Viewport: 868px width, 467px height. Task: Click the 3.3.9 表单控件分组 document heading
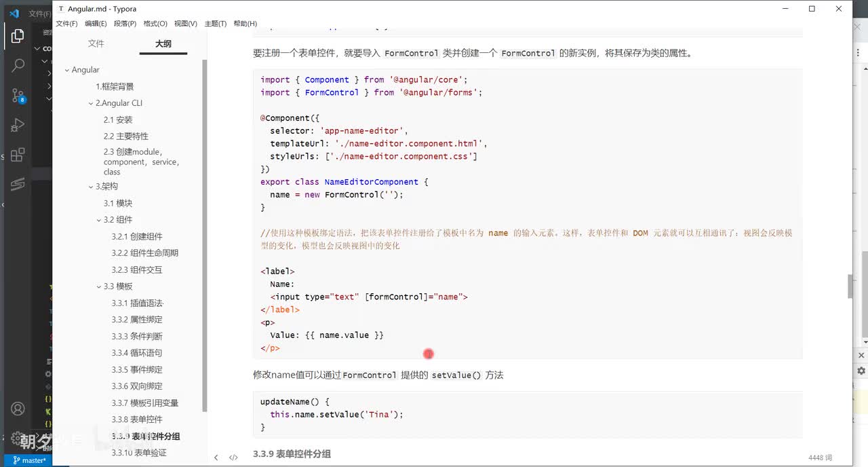pyautogui.click(x=292, y=453)
